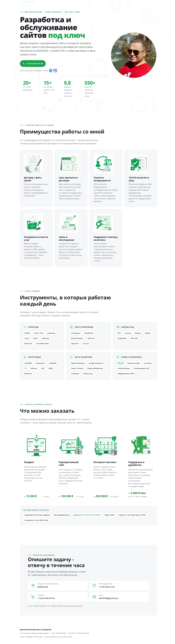The width and height of the screenshot is (175, 644).
Task: Click the "15+" years as sole proprietor stat
Action: tap(50, 89)
